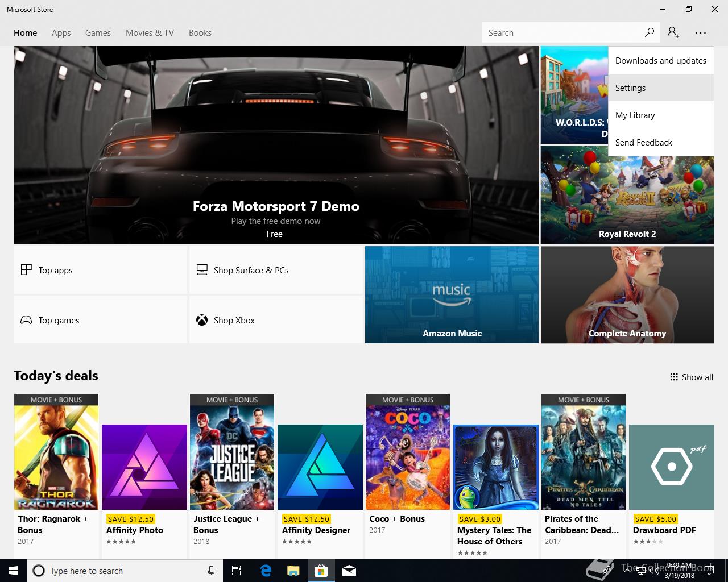Open the Games tab
Image resolution: width=728 pixels, height=582 pixels.
(98, 33)
